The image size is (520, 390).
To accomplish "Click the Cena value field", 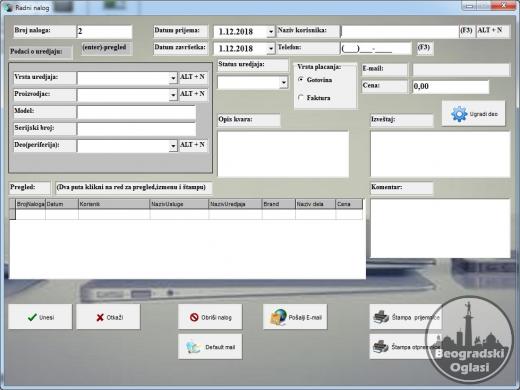I will click(451, 87).
